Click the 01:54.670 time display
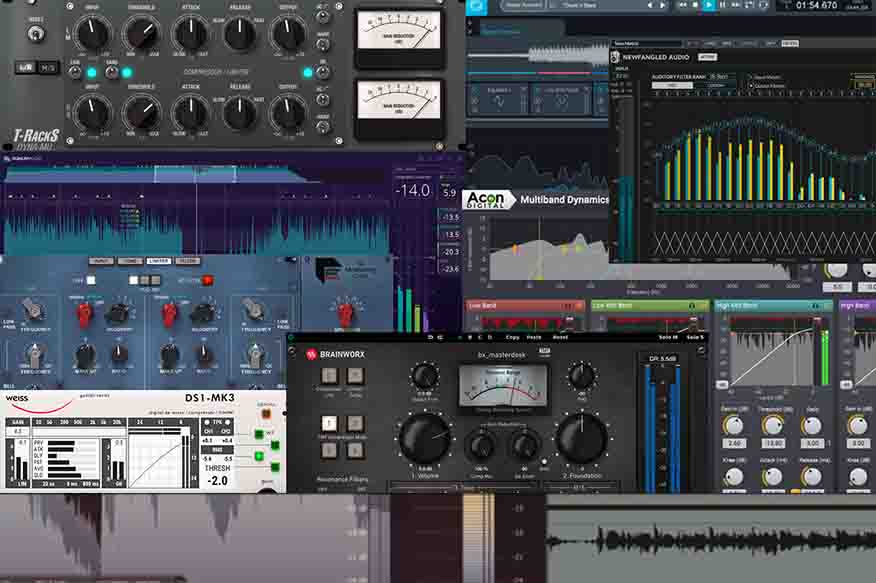This screenshot has height=583, width=876. point(816,5)
